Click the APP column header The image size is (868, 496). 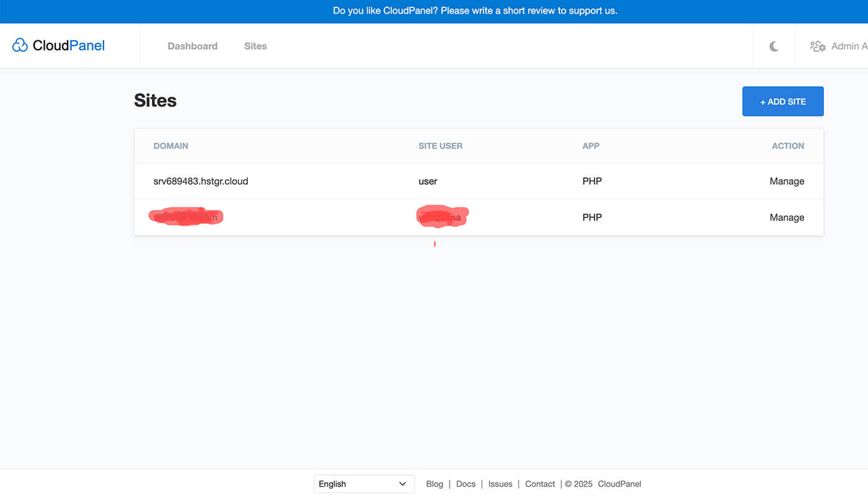(591, 146)
